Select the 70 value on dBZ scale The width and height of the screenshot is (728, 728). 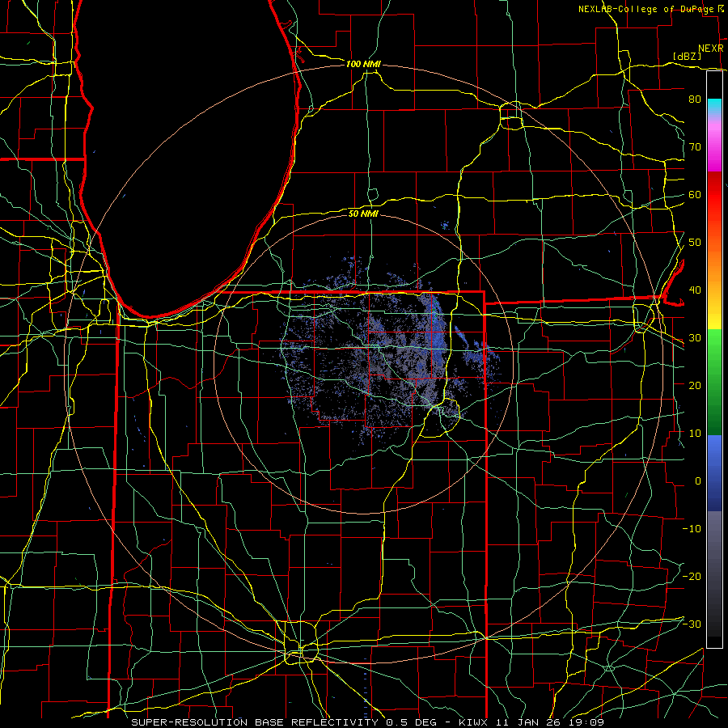[x=695, y=146]
